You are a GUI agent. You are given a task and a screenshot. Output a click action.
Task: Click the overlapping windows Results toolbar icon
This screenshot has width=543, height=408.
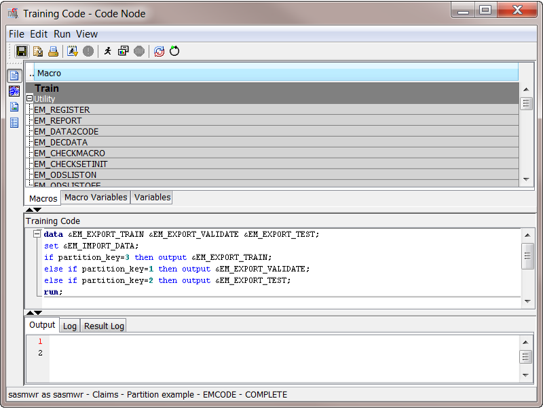coord(123,51)
